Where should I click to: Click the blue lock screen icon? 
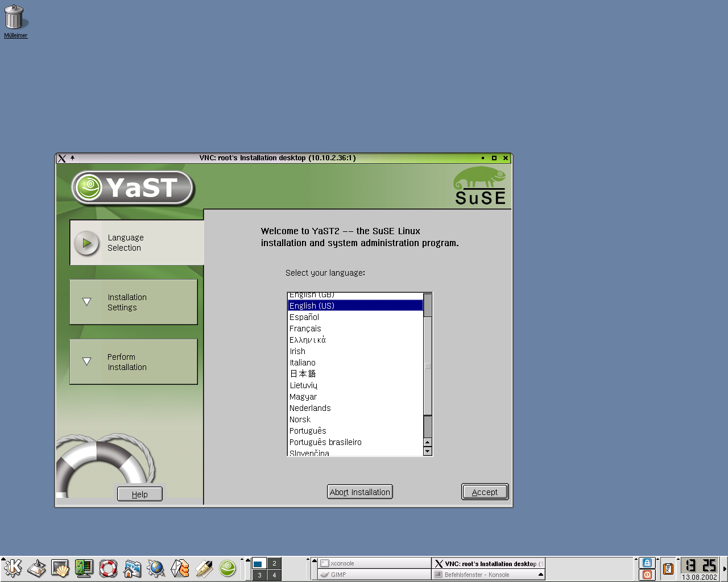[x=647, y=563]
